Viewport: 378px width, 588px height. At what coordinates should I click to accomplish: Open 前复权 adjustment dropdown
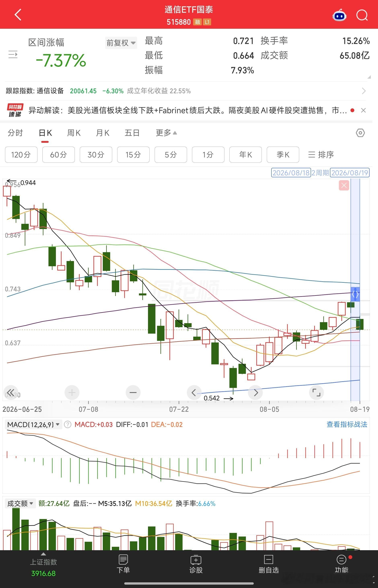[x=121, y=43]
